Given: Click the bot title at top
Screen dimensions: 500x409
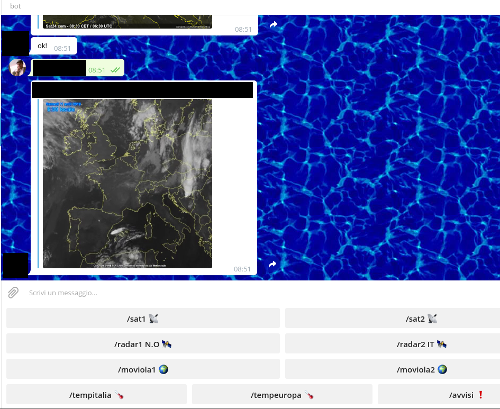Looking at the screenshot, I should click(x=15, y=6).
